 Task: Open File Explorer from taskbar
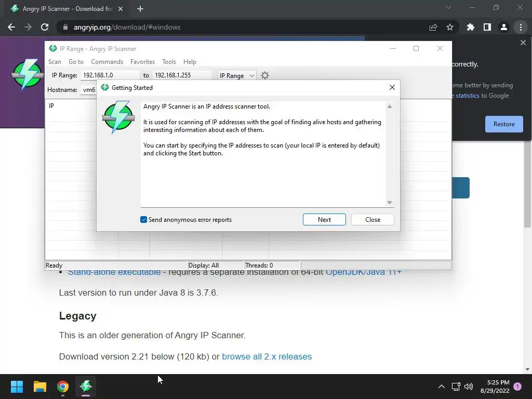click(39, 386)
